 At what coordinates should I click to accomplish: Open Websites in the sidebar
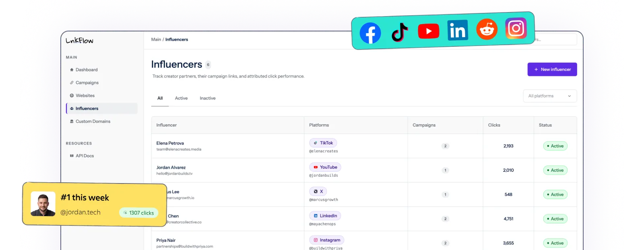102,96
